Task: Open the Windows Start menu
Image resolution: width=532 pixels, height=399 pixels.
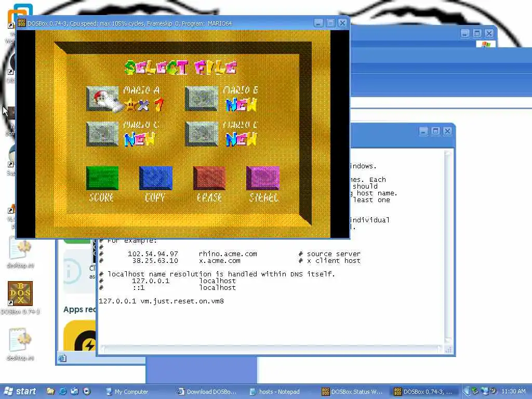Action: click(x=20, y=392)
